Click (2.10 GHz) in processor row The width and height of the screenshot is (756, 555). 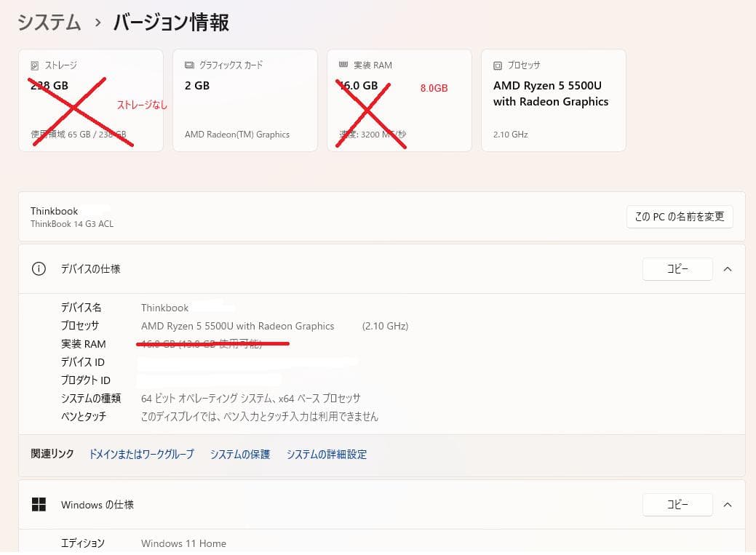click(x=385, y=326)
